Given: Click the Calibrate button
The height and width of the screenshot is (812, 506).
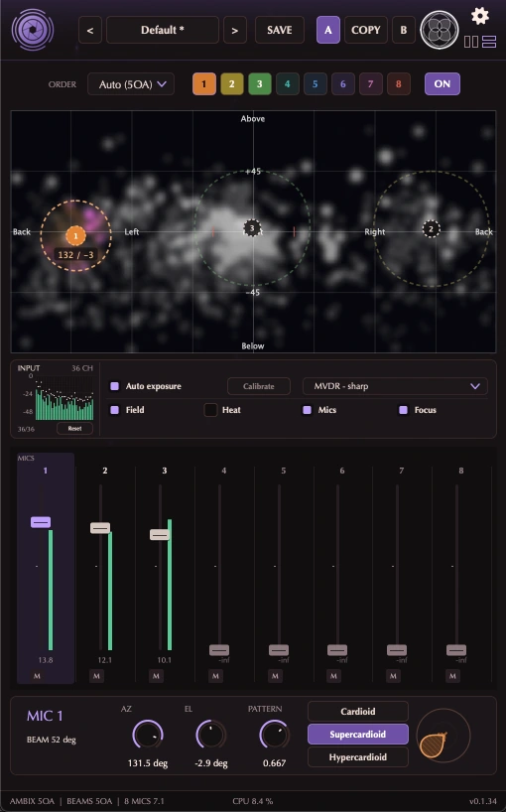Looking at the screenshot, I should [x=259, y=386].
